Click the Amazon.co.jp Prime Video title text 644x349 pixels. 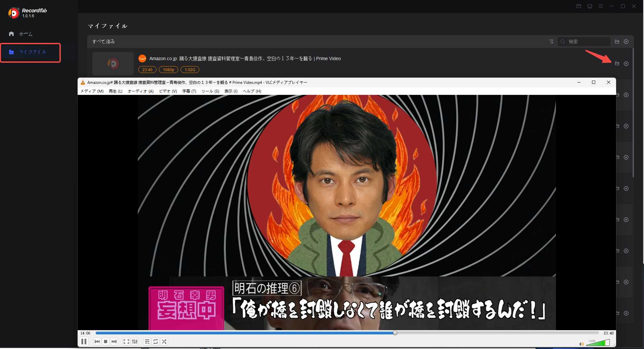(245, 58)
